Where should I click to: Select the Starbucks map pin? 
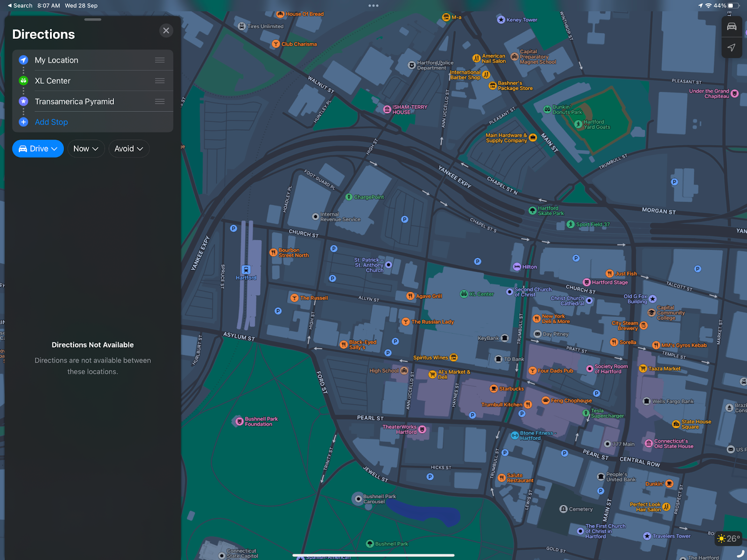pos(493,389)
